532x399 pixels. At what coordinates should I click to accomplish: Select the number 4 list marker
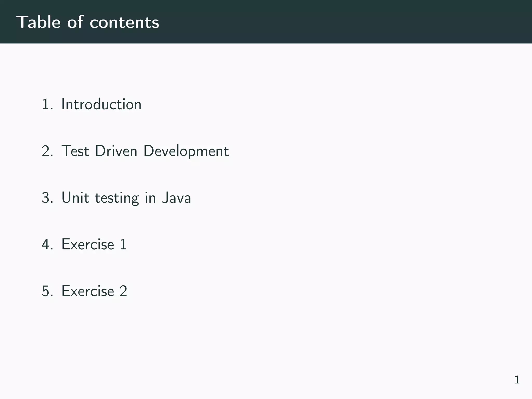(x=47, y=244)
